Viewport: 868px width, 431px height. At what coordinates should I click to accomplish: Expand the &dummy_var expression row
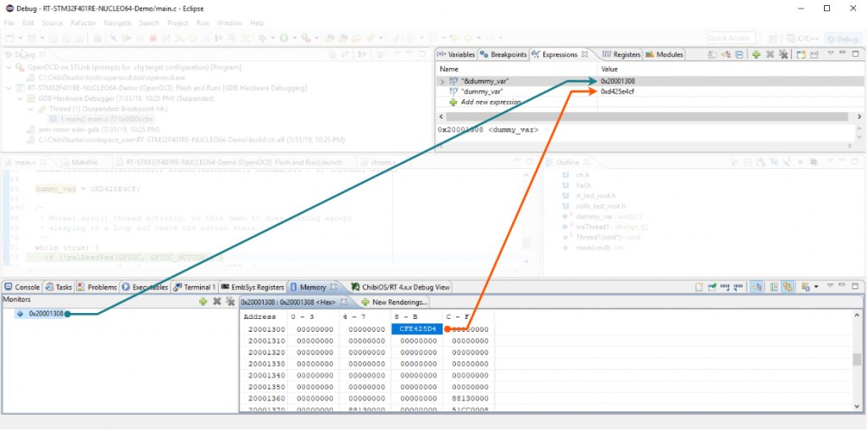tap(442, 81)
